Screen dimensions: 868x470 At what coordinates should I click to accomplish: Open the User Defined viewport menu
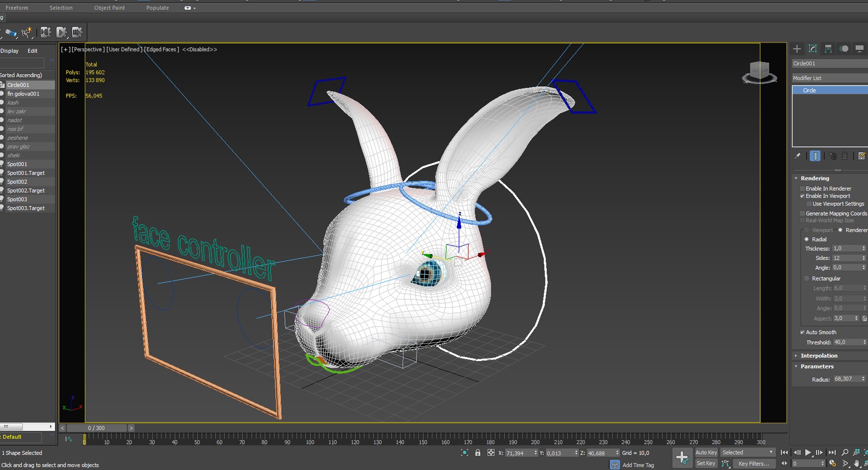coord(124,49)
